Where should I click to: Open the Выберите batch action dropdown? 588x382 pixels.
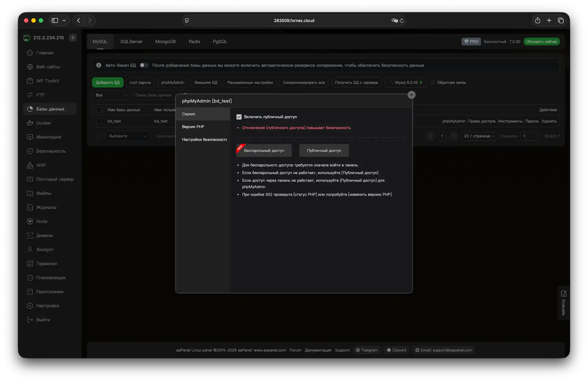click(x=128, y=136)
